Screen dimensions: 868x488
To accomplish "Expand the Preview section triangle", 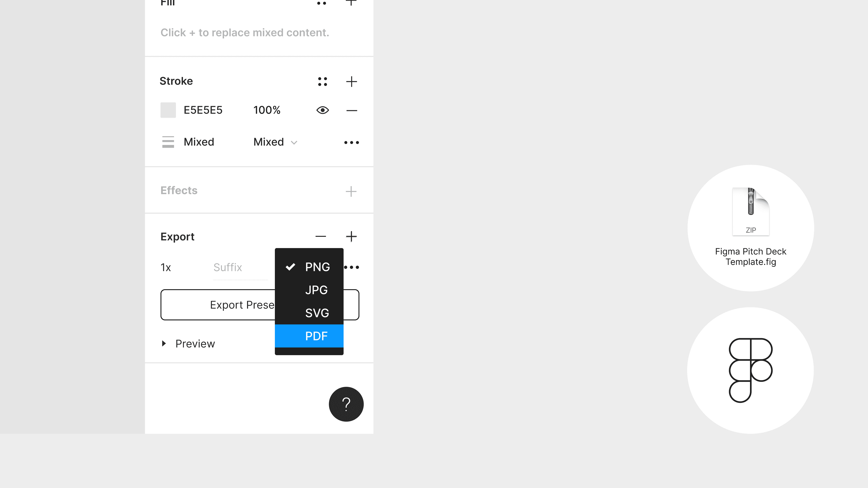I will [x=164, y=343].
